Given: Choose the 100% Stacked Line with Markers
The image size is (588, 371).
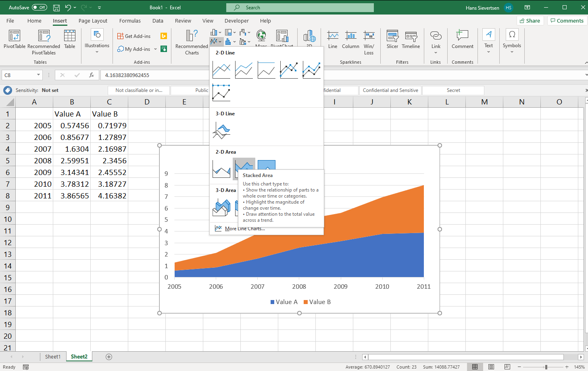Looking at the screenshot, I should [221, 92].
